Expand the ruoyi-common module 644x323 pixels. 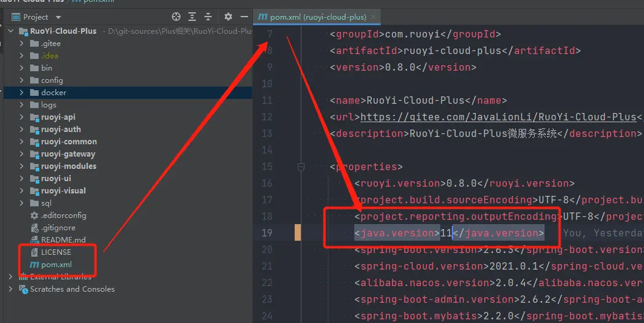tap(21, 142)
